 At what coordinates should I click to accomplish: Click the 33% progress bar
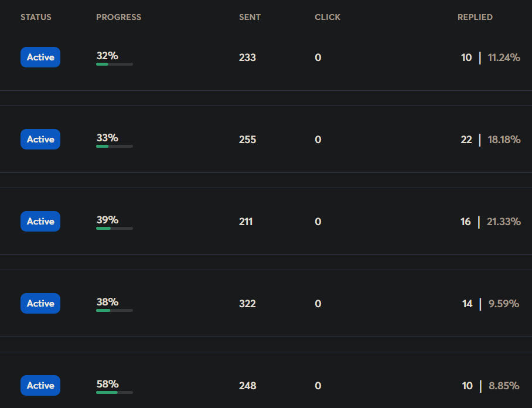pyautogui.click(x=115, y=147)
